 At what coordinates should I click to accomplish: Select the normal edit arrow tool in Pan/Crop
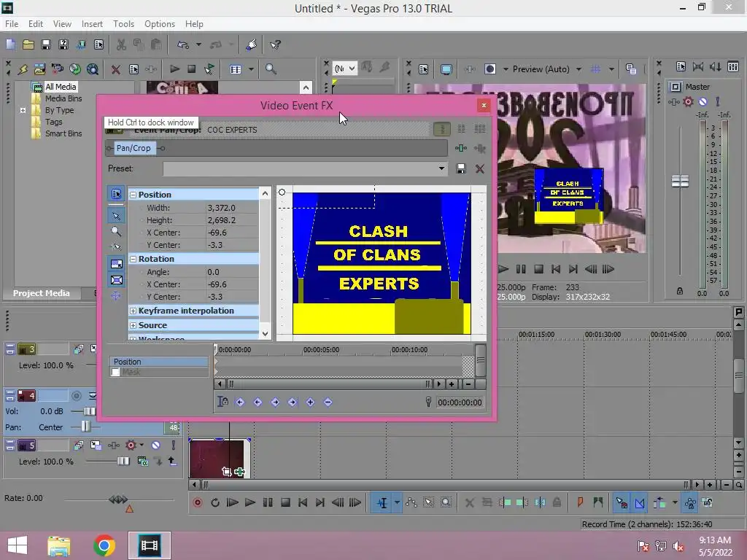(116, 216)
